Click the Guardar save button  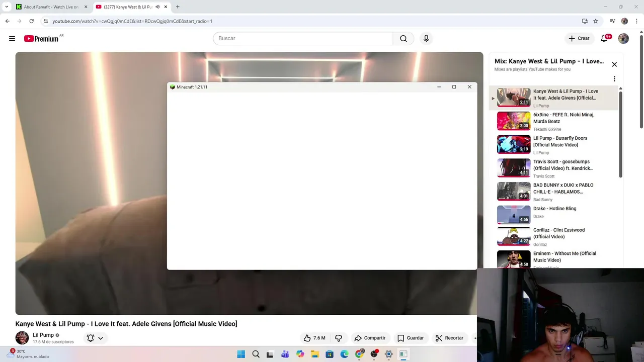click(x=411, y=338)
